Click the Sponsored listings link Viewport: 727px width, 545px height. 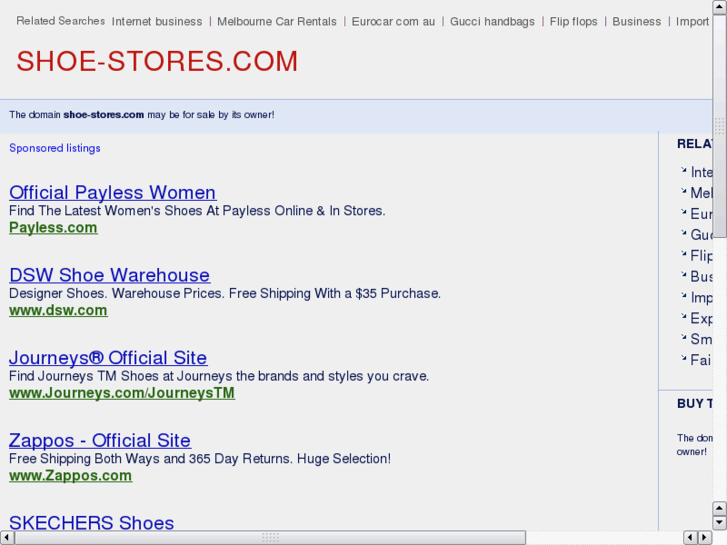tap(55, 148)
